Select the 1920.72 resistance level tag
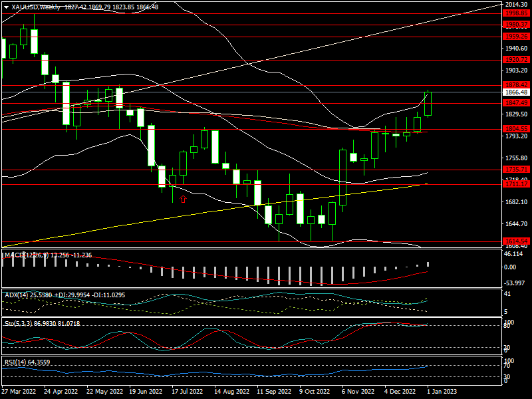Image resolution: width=532 pixels, height=399 pixels. 517,60
